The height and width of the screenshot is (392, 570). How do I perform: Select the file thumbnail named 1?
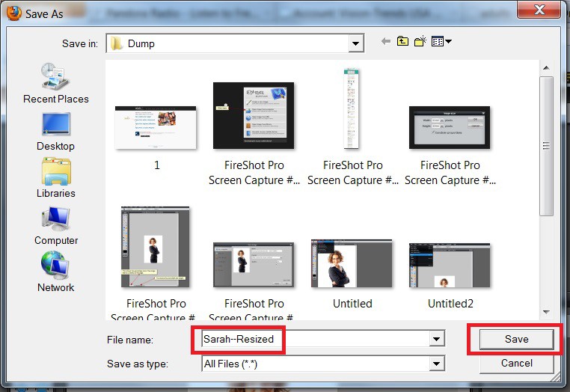click(x=156, y=127)
